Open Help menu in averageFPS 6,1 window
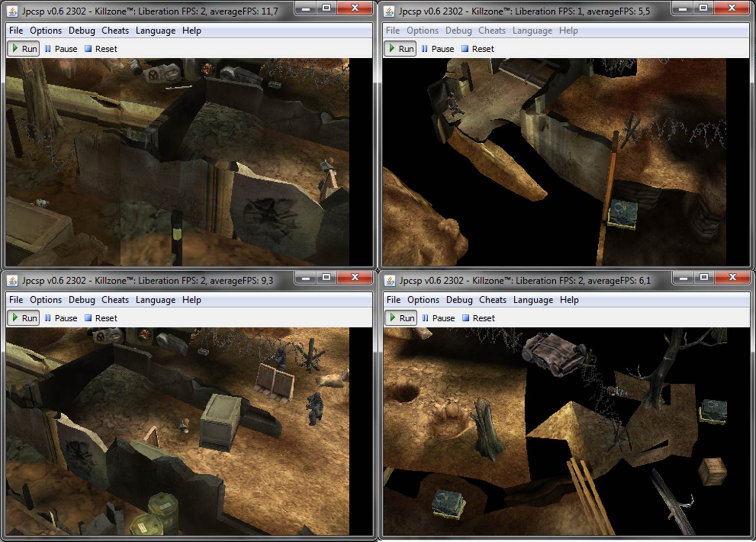 point(569,300)
